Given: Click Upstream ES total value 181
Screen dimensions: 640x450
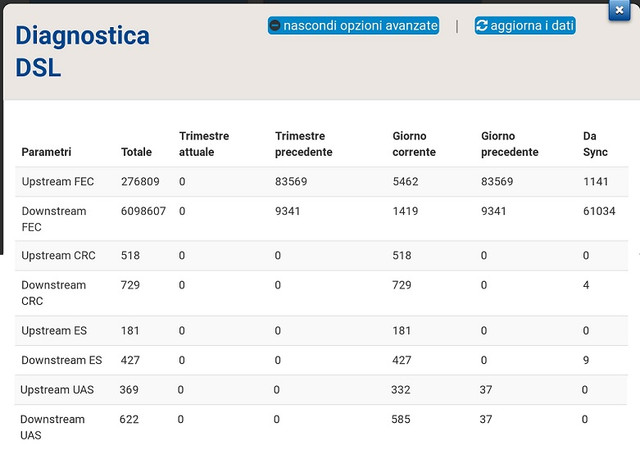Looking at the screenshot, I should point(130,330).
